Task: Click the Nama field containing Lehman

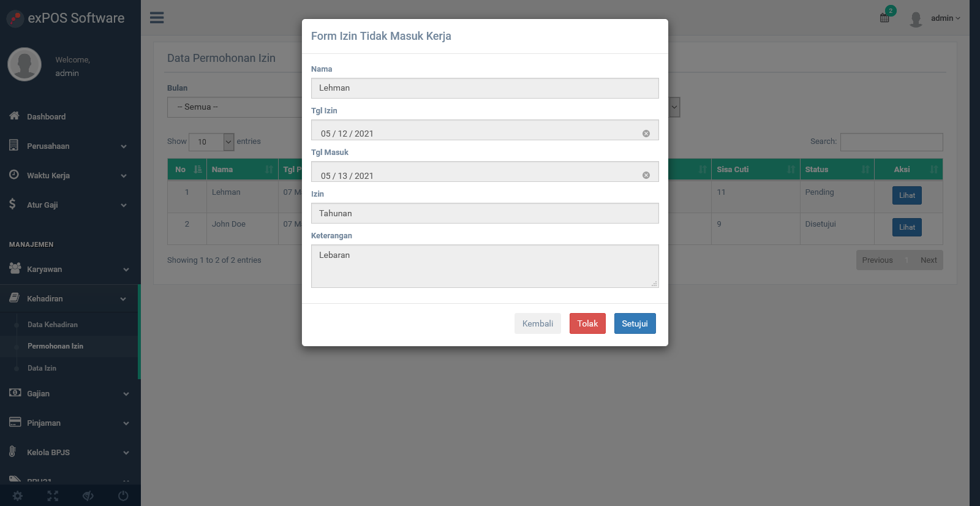Action: (485, 88)
